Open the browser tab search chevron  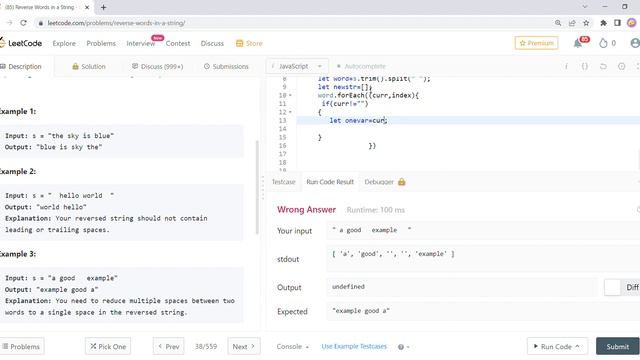point(585,7)
